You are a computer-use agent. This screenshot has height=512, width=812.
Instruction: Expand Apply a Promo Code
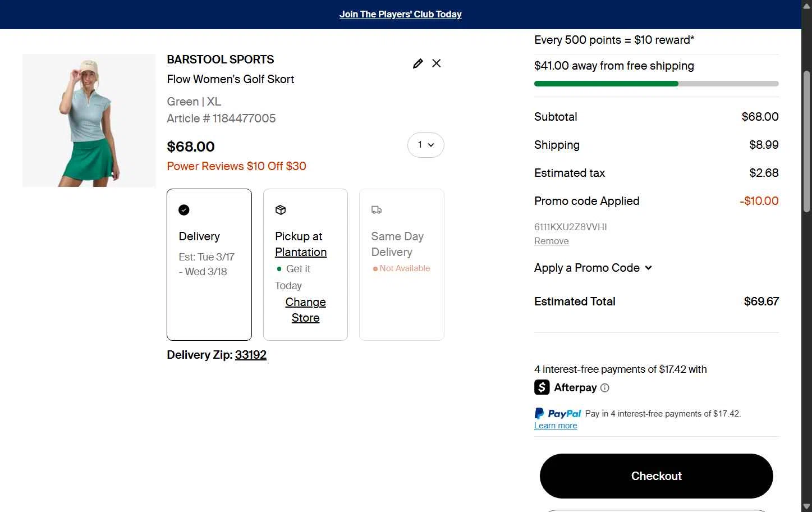pyautogui.click(x=593, y=268)
